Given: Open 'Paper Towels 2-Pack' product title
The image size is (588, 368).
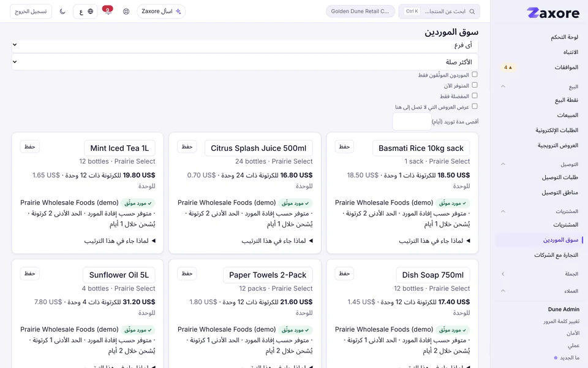Looking at the screenshot, I should pos(268,275).
